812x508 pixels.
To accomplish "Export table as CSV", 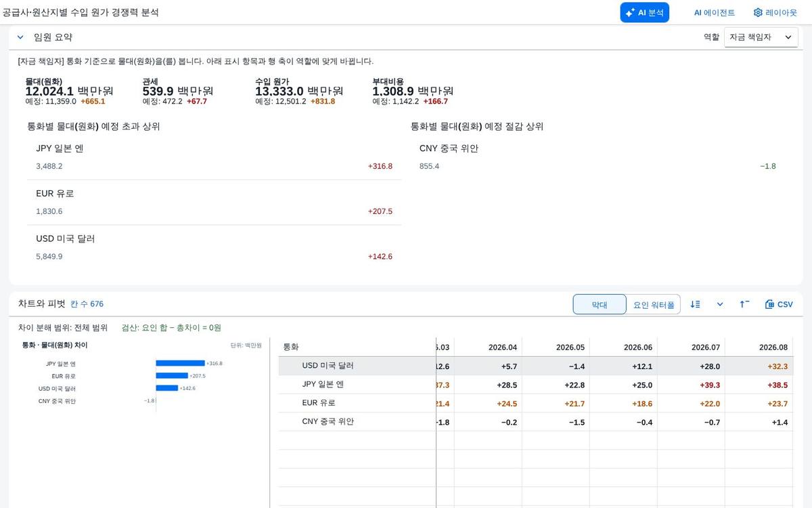I will point(778,304).
